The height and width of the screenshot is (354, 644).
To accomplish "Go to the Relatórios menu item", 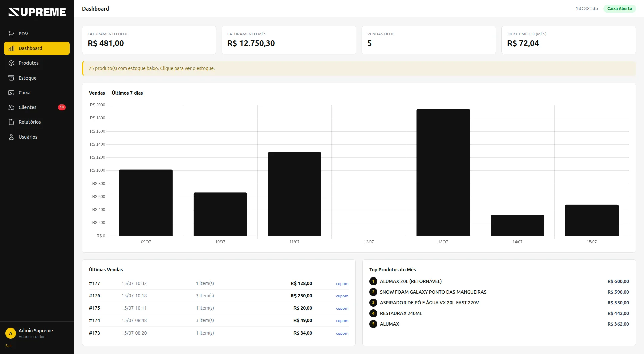I will [x=37, y=122].
